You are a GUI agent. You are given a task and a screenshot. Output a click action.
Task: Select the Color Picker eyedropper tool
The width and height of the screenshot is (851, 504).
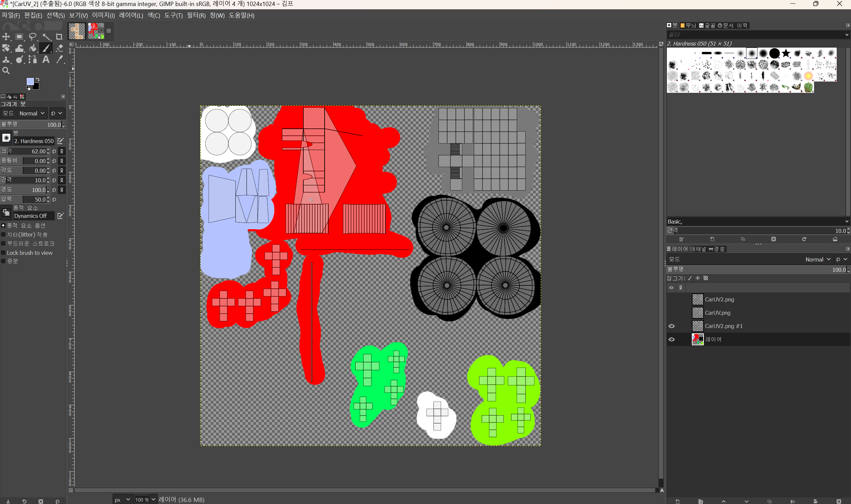point(60,60)
